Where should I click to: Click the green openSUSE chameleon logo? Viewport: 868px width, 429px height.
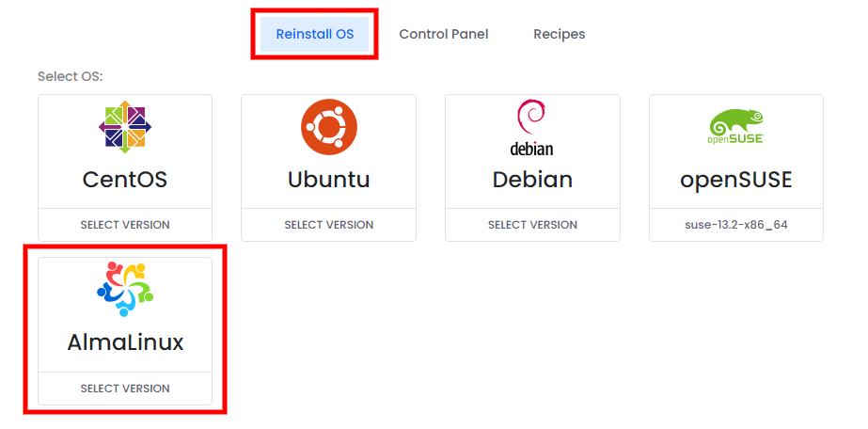[x=736, y=127]
